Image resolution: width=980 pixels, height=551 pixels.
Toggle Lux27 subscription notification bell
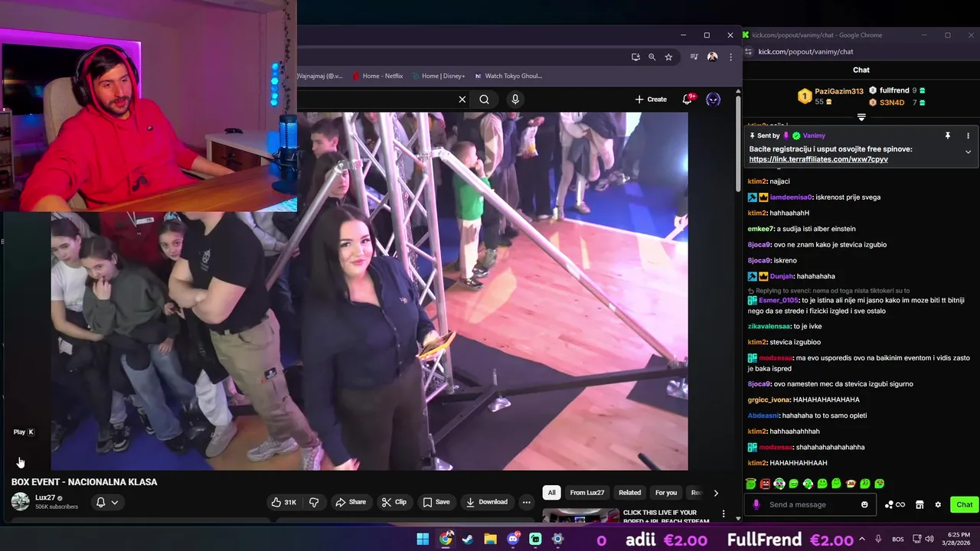click(100, 502)
